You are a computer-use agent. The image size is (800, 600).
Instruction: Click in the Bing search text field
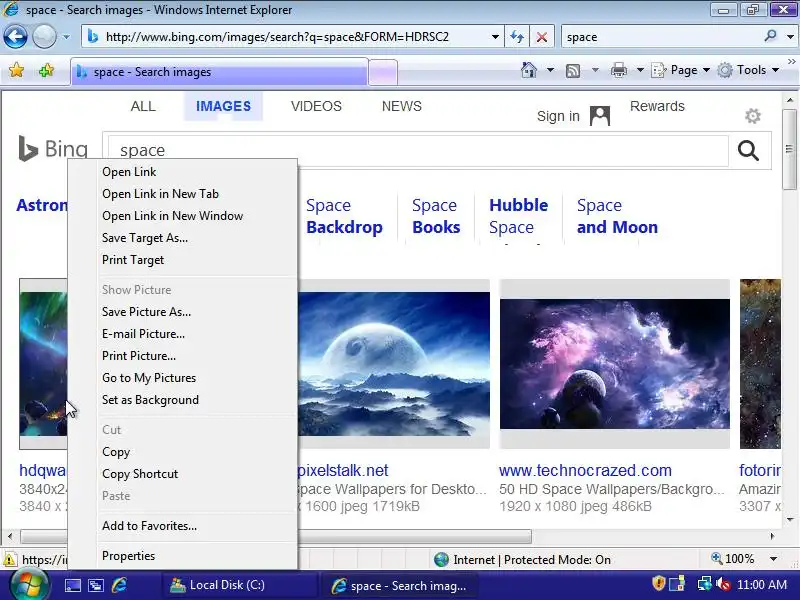coord(418,150)
